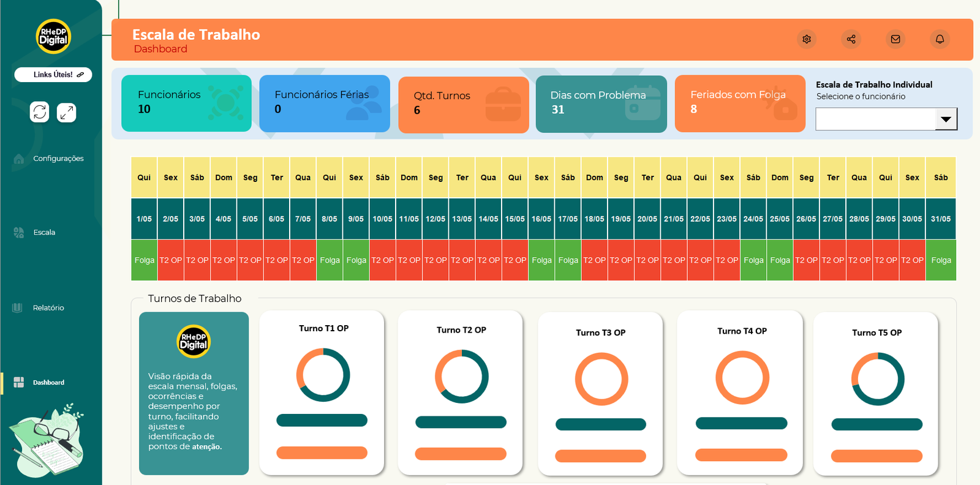Click the Links Úteis! button
The image size is (980, 485).
(x=53, y=75)
